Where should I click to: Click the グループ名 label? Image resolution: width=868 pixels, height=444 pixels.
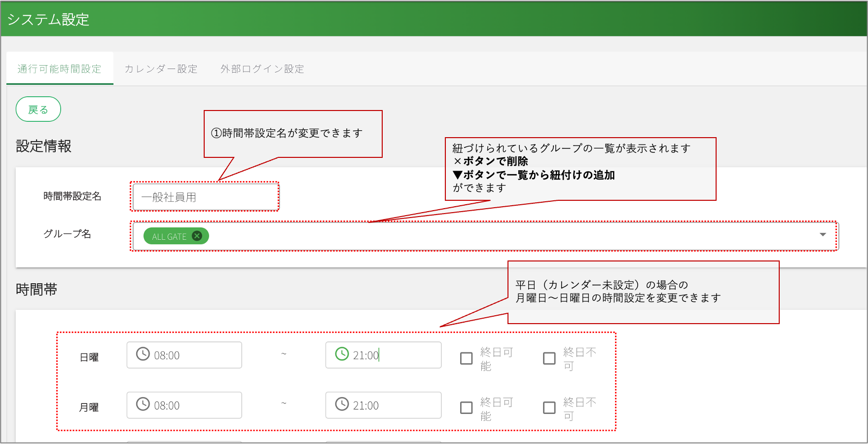point(67,234)
